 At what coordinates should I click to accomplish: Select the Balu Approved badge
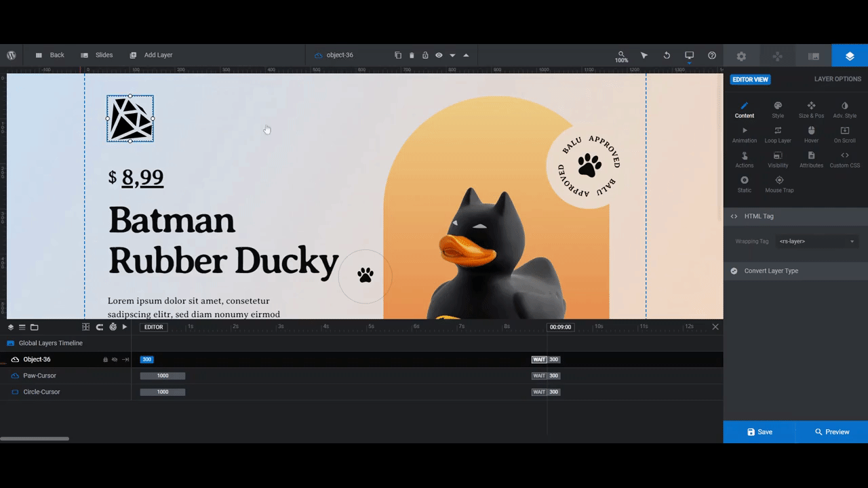pyautogui.click(x=589, y=166)
